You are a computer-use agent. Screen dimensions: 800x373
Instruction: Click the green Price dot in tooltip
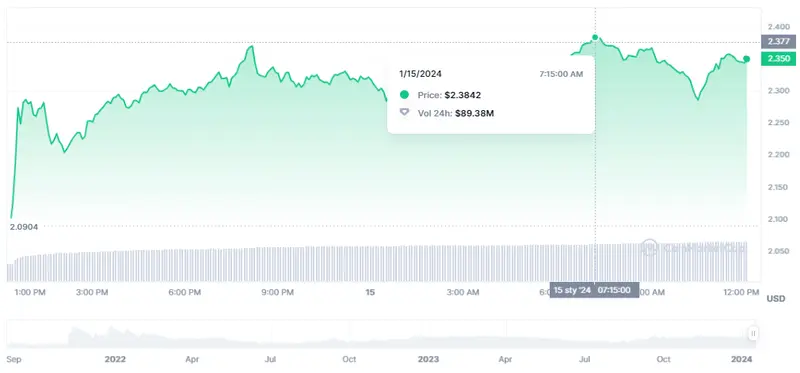[404, 95]
